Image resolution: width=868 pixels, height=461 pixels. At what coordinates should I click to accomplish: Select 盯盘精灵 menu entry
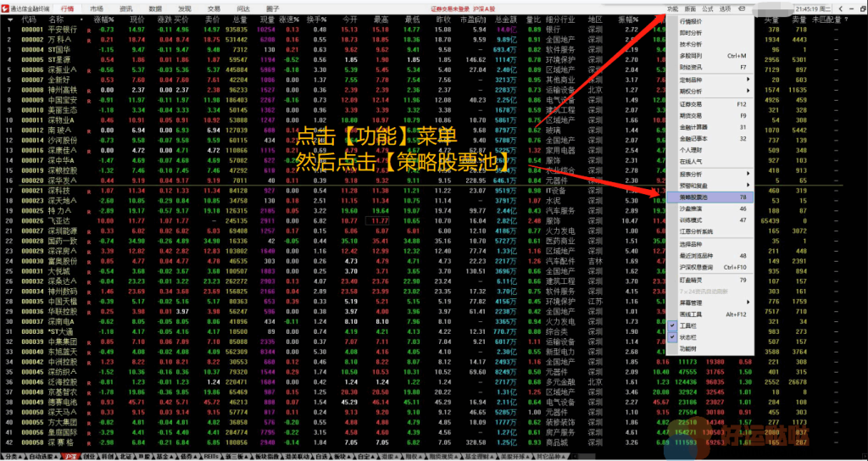[x=711, y=280]
